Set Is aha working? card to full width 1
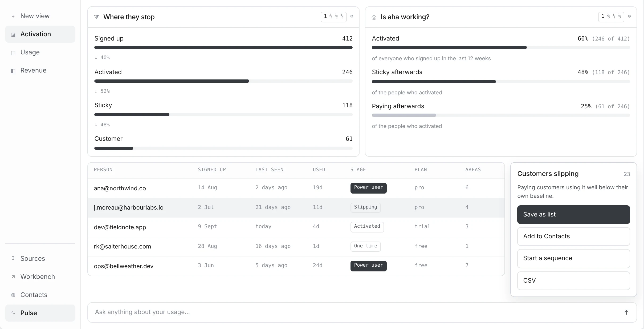This screenshot has width=644, height=329. 603,16
